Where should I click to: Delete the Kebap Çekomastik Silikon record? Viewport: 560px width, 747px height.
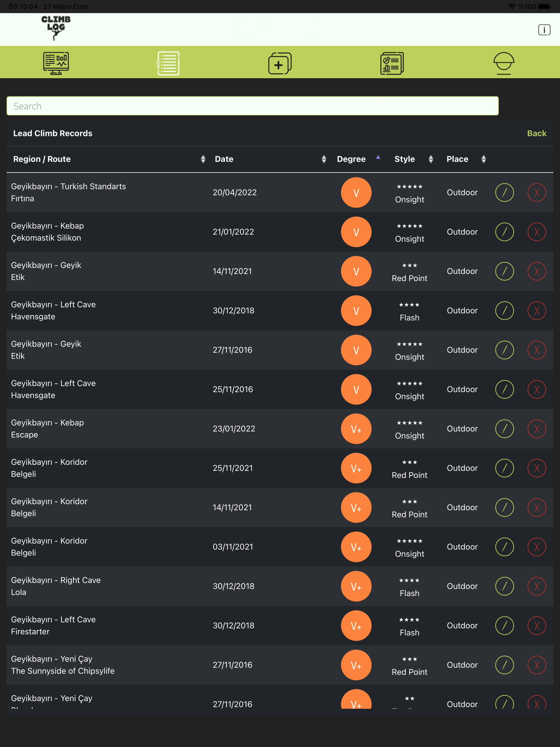coord(536,232)
